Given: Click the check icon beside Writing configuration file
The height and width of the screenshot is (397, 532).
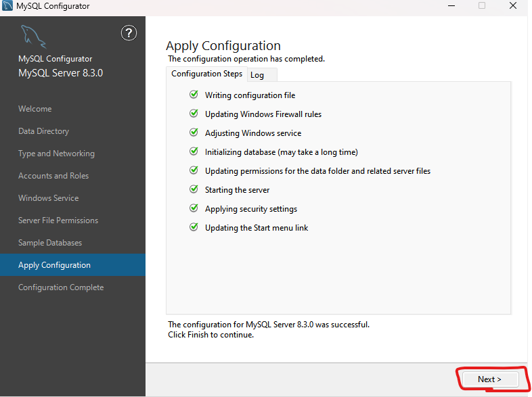Looking at the screenshot, I should point(194,94).
